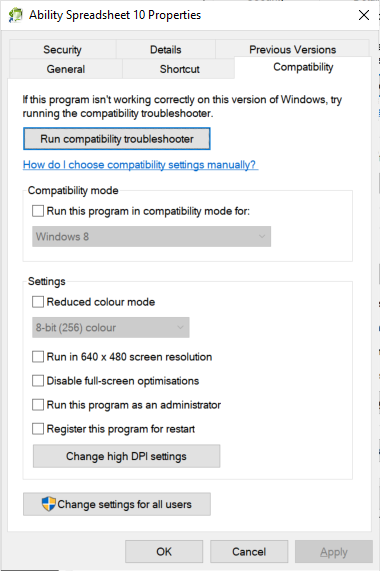This screenshot has height=571, width=380.
Task: Click Run compatibility troubleshooter button
Action: coord(117,139)
